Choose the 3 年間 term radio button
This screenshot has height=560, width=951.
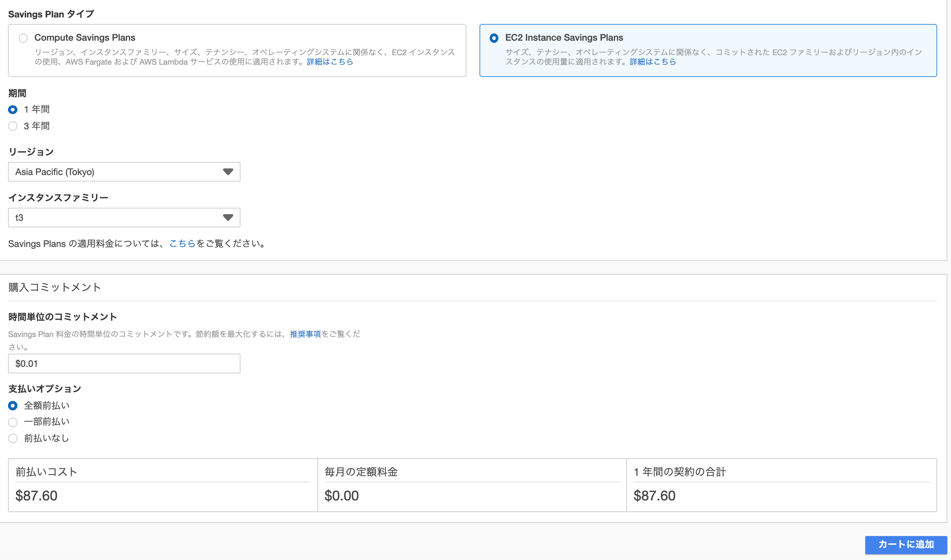(13, 126)
